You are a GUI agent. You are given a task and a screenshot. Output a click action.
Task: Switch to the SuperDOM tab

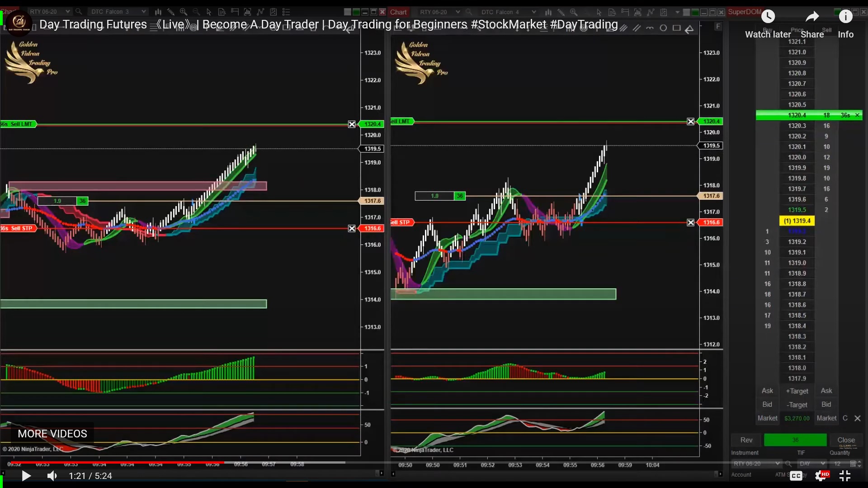click(745, 12)
